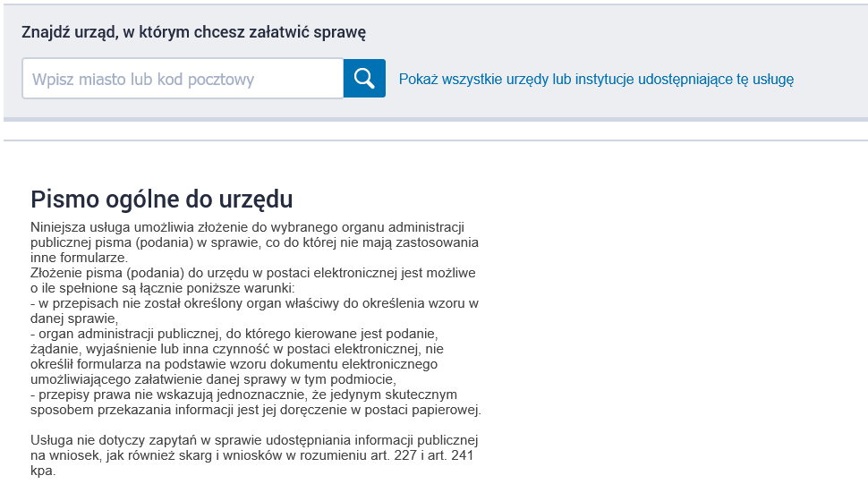Image resolution: width=868 pixels, height=484 pixels.
Task: Click the final word 'kpa.'
Action: 43,471
